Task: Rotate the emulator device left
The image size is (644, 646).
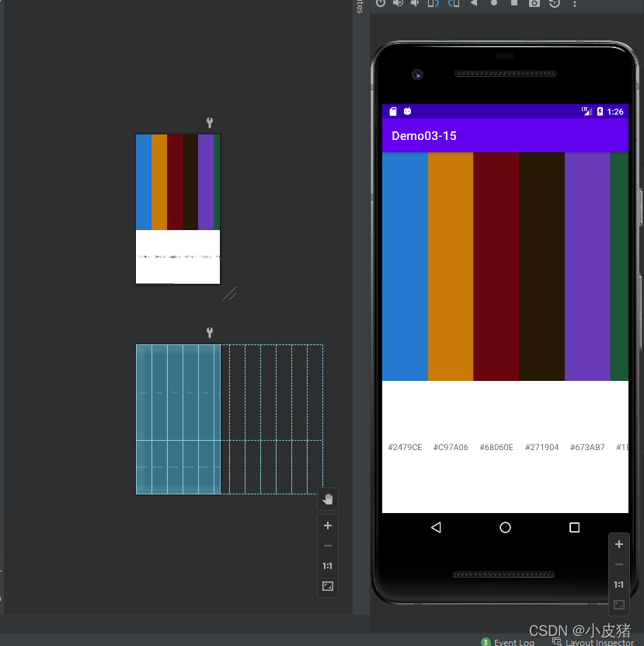Action: [x=433, y=3]
